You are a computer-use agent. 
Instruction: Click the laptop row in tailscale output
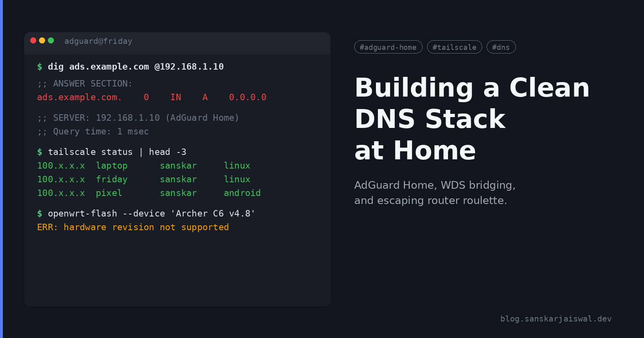tap(144, 166)
